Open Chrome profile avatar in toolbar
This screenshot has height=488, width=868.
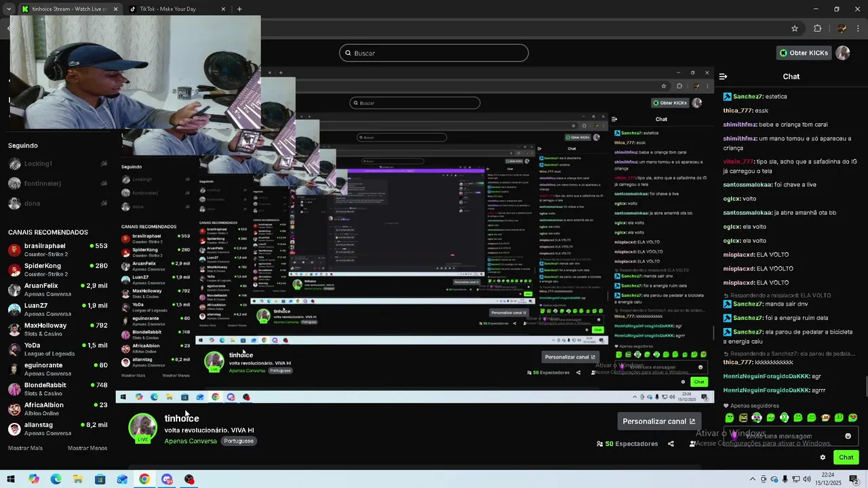pyautogui.click(x=842, y=28)
